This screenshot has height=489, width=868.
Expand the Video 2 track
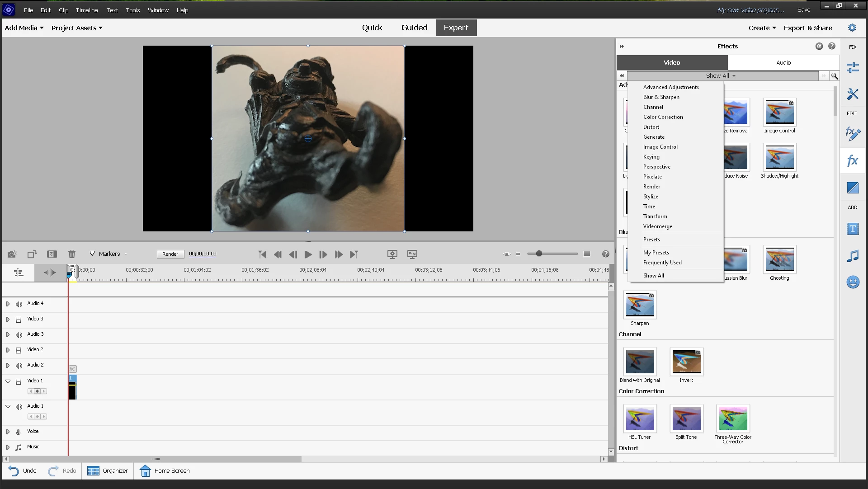tap(8, 350)
